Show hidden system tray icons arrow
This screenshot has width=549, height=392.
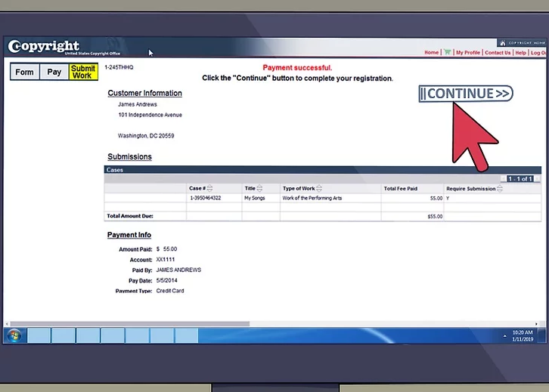click(x=504, y=335)
